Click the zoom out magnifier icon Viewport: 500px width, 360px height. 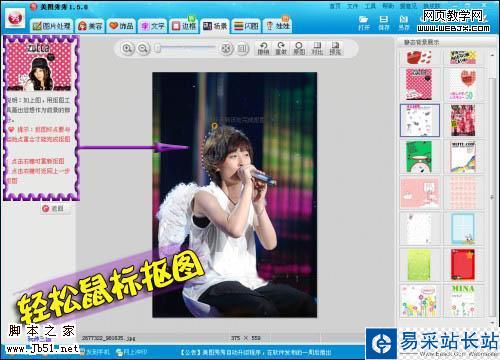tap(143, 49)
